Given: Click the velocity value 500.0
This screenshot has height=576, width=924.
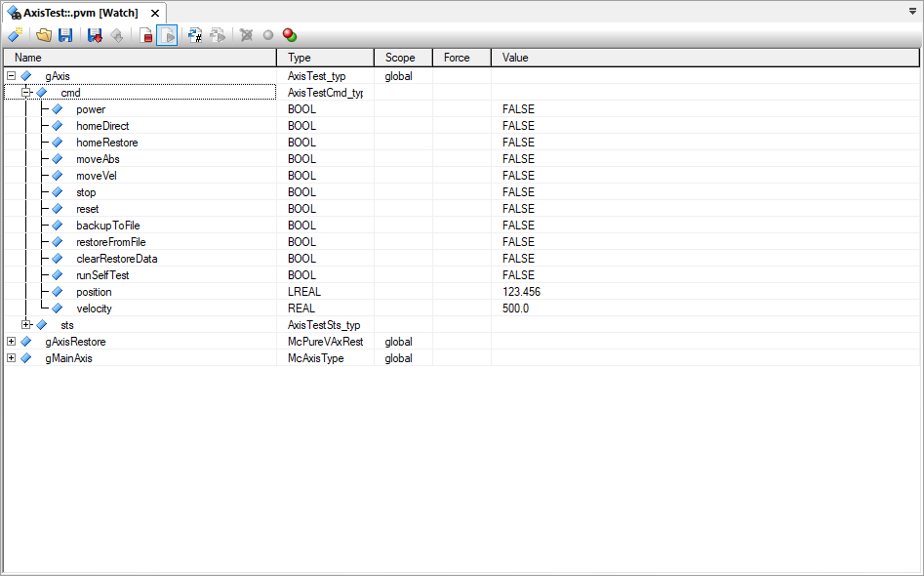Looking at the screenshot, I should 515,309.
